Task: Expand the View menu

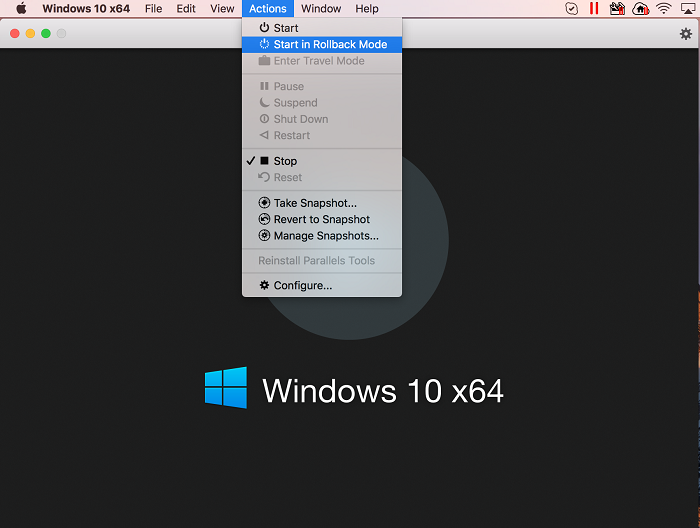Action: [x=222, y=9]
